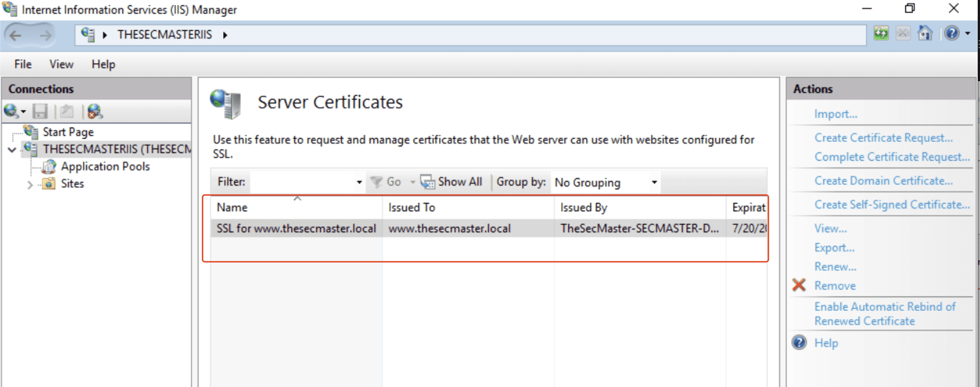Image resolution: width=980 pixels, height=387 pixels.
Task: Click Enable Automatic Rebind of Renewed Certificate
Action: pos(885,314)
